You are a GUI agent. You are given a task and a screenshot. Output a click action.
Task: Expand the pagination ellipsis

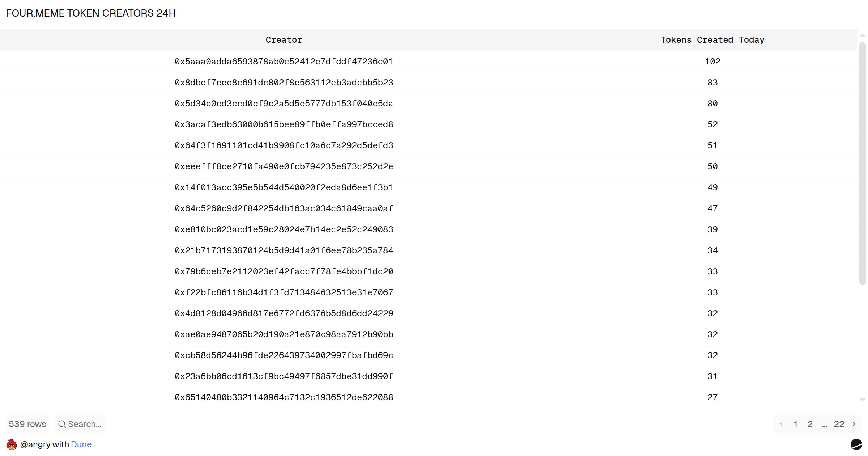(x=824, y=424)
